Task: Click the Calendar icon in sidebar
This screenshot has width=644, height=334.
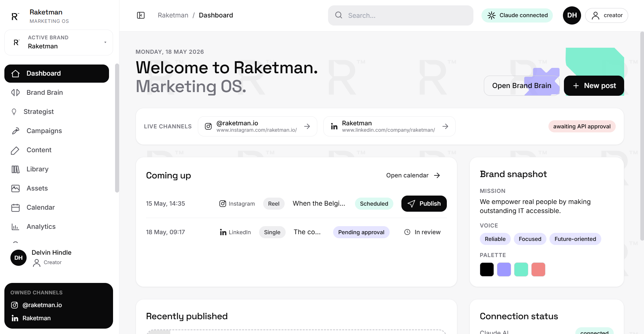Action: 15,208
